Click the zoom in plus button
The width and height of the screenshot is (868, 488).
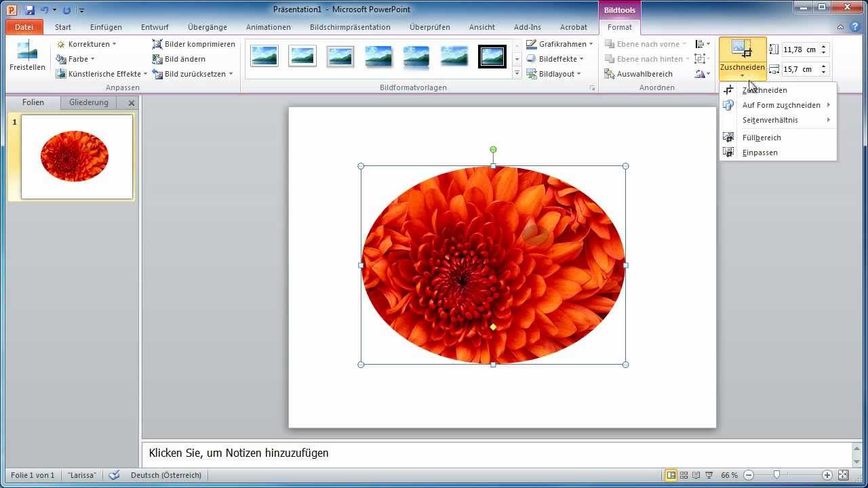coord(827,475)
